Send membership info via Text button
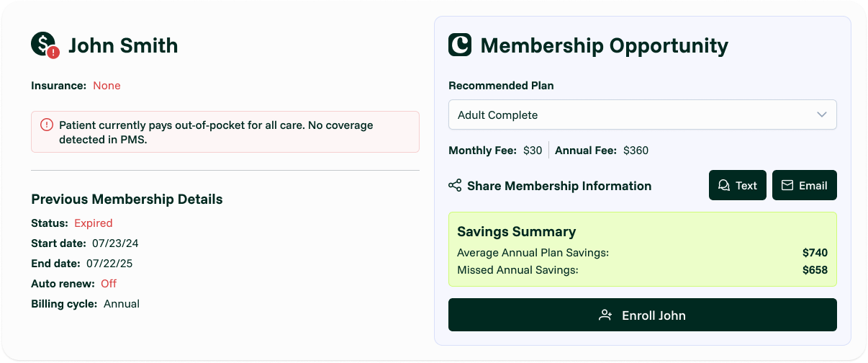This screenshot has height=363, width=868. 737,185
